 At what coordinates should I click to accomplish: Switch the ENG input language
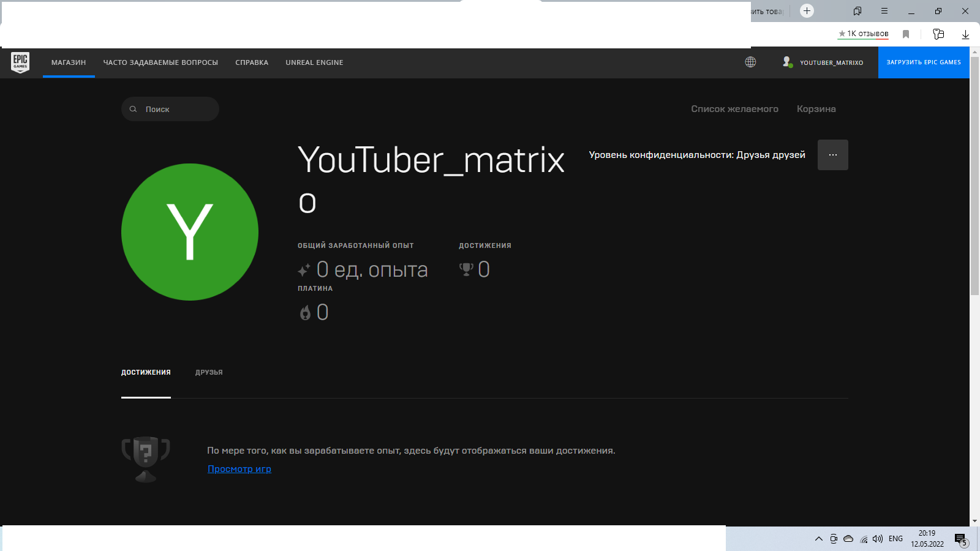(x=895, y=539)
